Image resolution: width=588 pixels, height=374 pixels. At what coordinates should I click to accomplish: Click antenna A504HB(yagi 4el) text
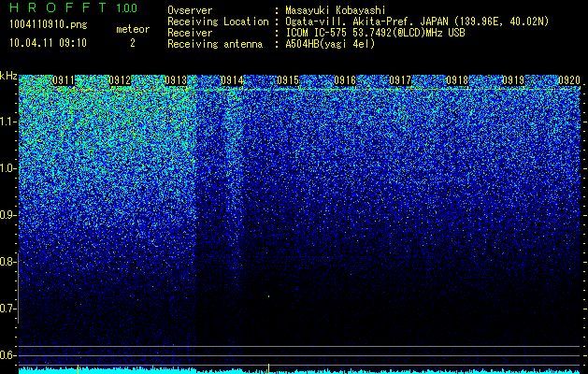[330, 44]
